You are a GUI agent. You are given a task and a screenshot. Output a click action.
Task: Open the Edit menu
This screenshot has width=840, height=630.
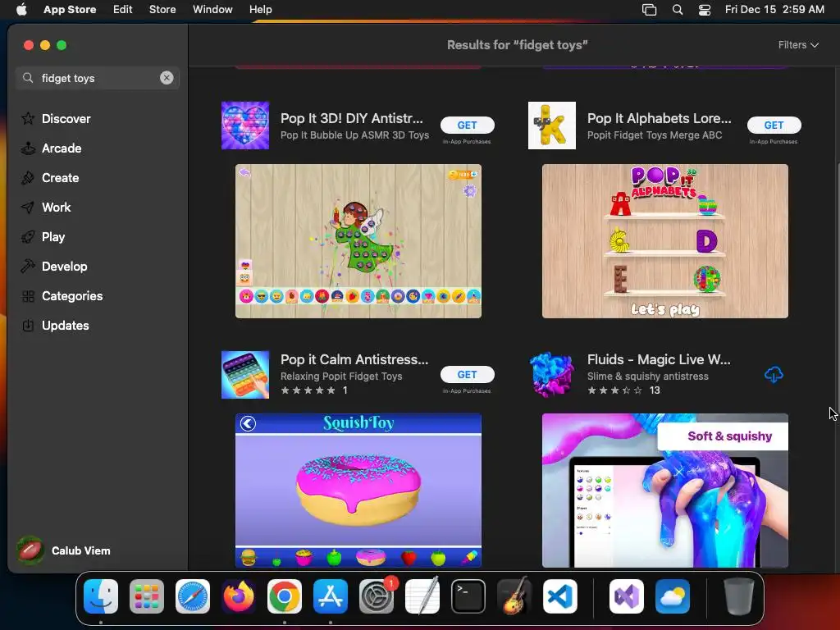[123, 9]
